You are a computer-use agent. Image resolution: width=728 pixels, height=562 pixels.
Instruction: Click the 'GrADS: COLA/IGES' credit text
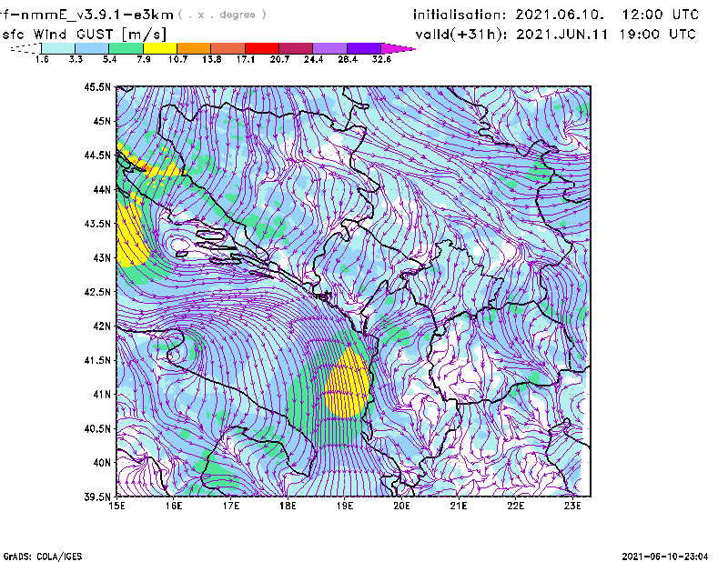click(43, 557)
